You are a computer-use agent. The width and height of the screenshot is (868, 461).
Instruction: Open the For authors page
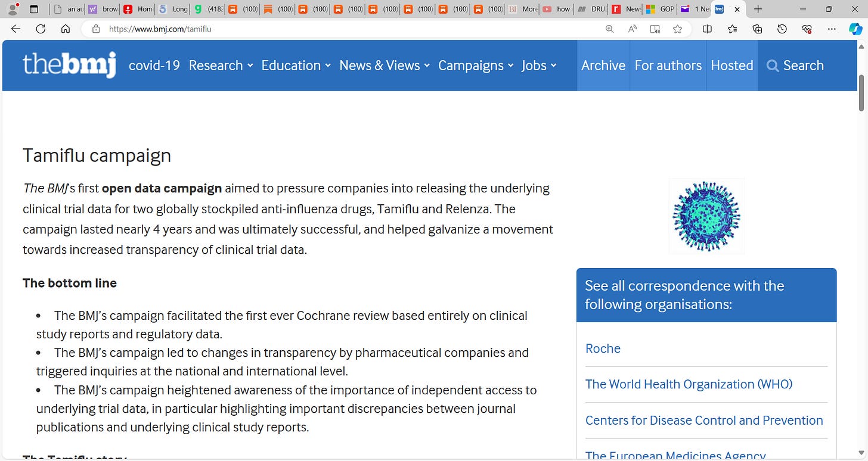pyautogui.click(x=668, y=66)
